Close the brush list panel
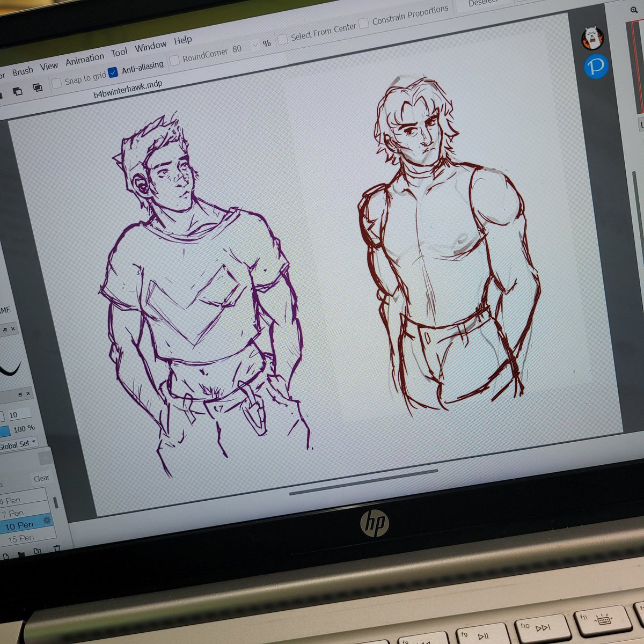 [45, 458]
